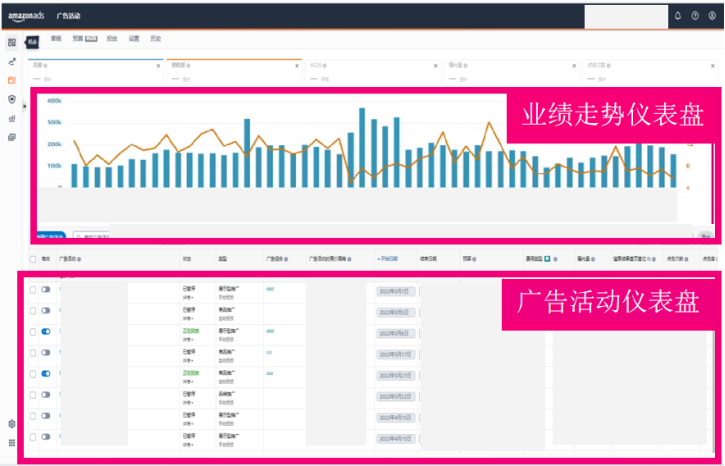Viewport: 725px width, 466px height.
Task: Click the 广告活动 link in top bar
Action: [69, 16]
